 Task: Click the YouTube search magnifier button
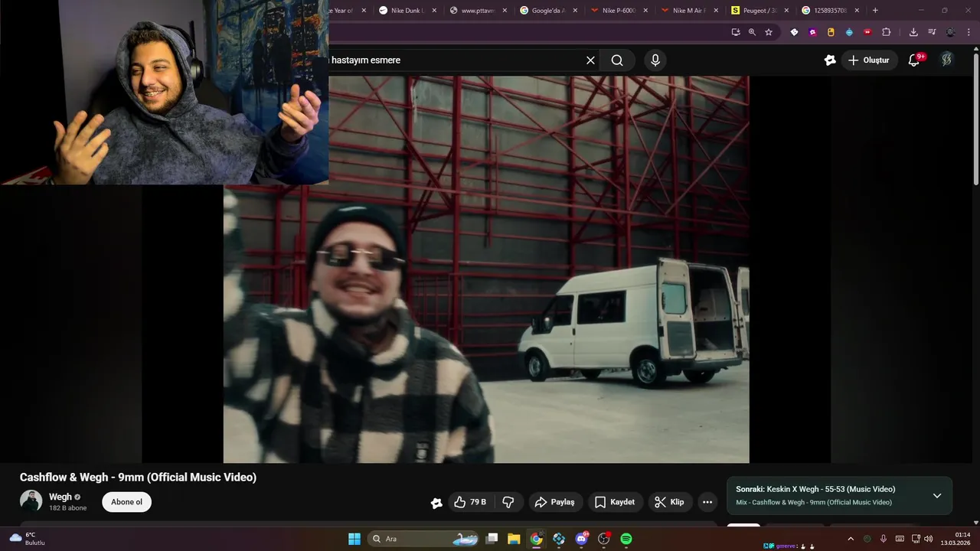tap(617, 60)
